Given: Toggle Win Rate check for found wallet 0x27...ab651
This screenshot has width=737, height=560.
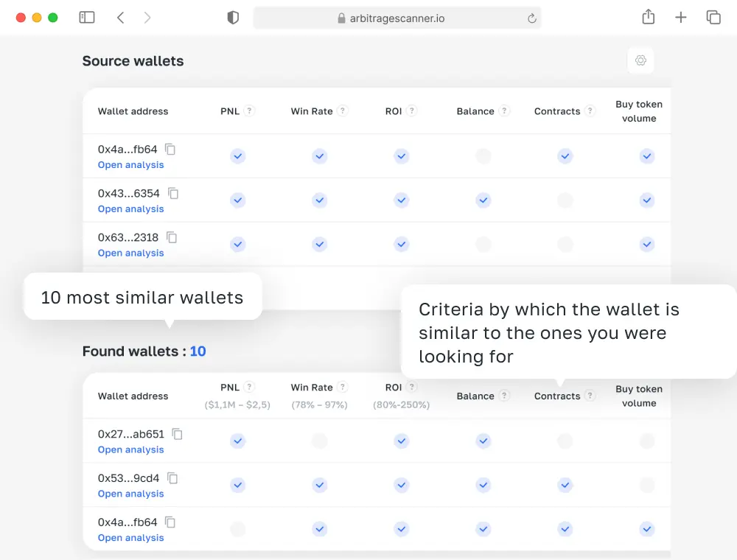Looking at the screenshot, I should click(x=319, y=441).
